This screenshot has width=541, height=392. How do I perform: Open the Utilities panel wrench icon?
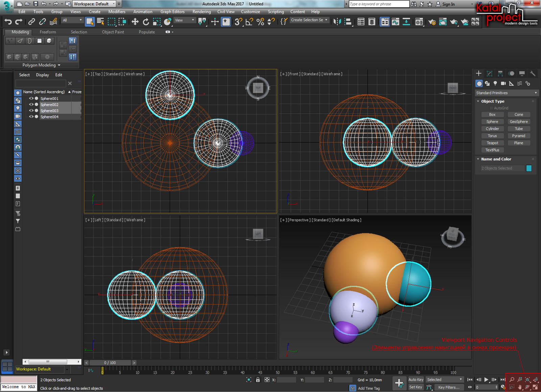point(533,73)
